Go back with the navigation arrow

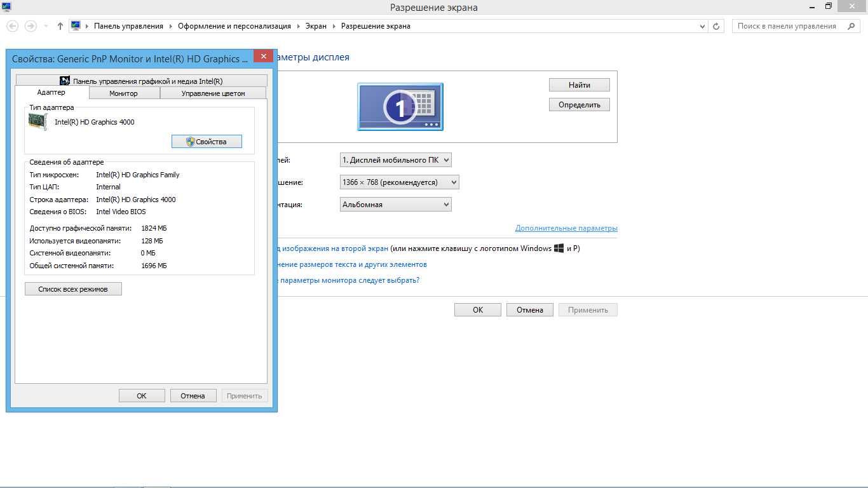[x=12, y=26]
